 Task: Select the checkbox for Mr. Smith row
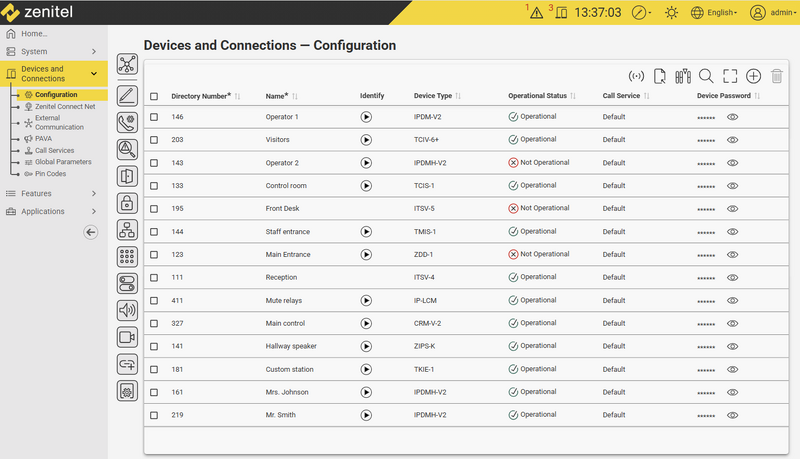tap(154, 415)
